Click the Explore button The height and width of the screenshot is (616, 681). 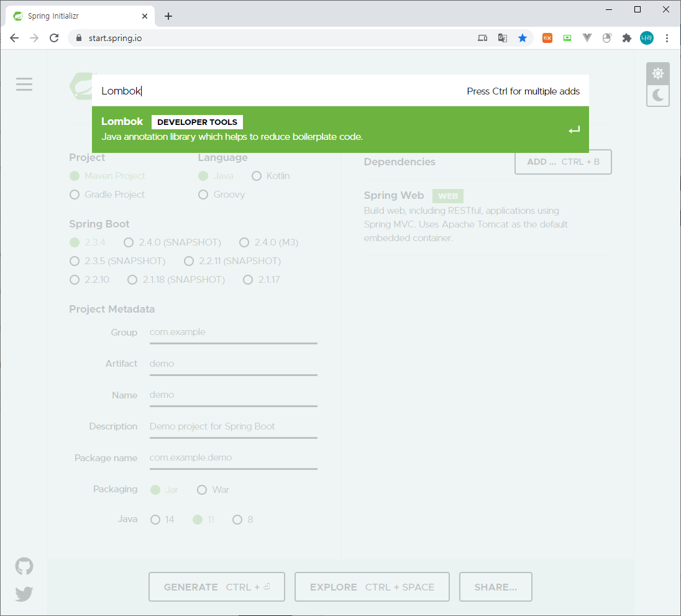tap(372, 587)
